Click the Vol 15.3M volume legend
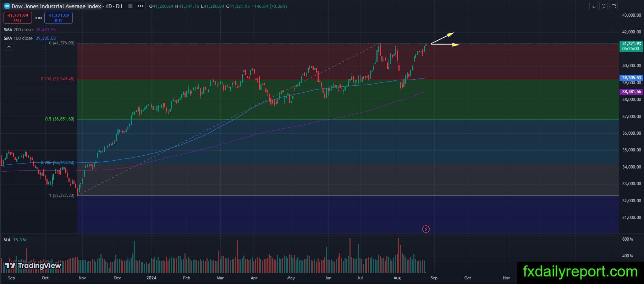The image size is (644, 284). 15,240
